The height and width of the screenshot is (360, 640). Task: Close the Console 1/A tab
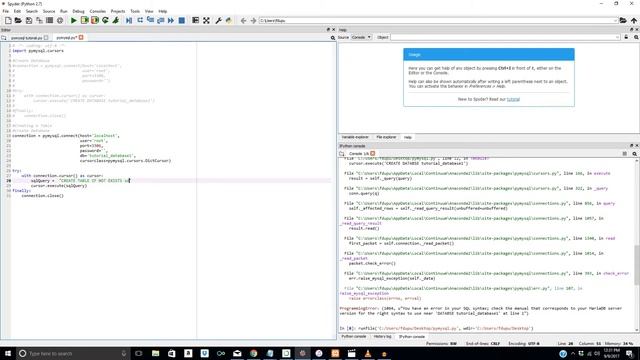point(373,153)
